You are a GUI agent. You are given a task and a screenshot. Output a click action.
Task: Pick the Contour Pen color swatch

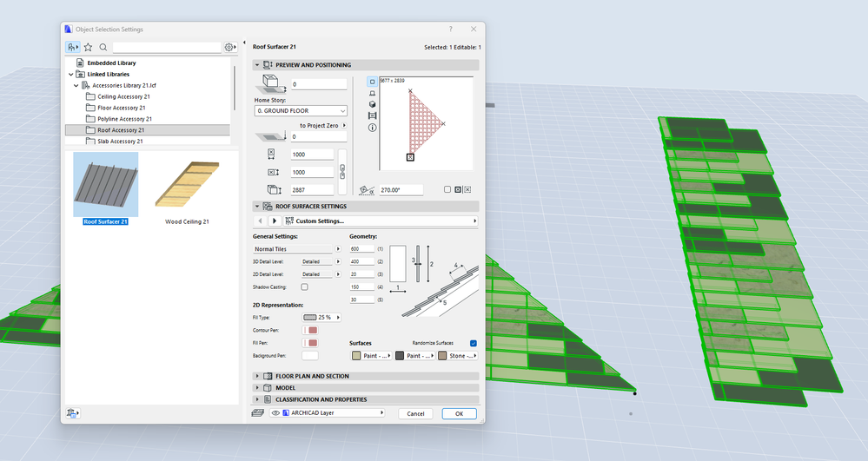point(310,331)
